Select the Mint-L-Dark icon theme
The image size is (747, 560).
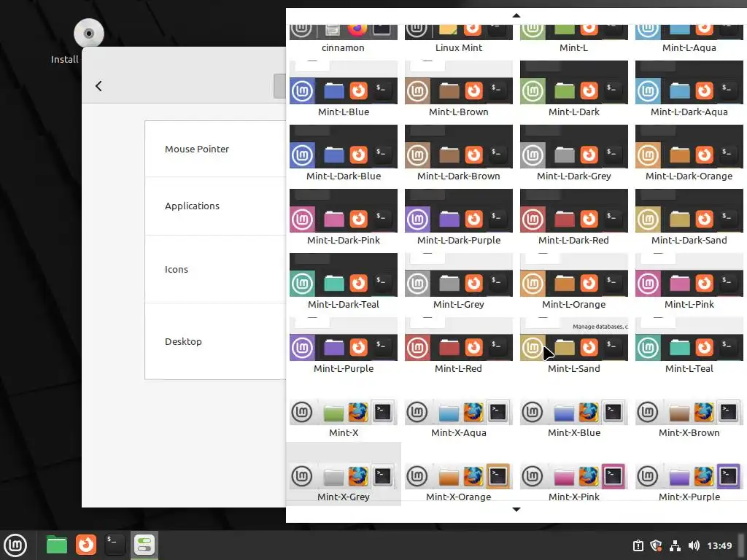573,89
